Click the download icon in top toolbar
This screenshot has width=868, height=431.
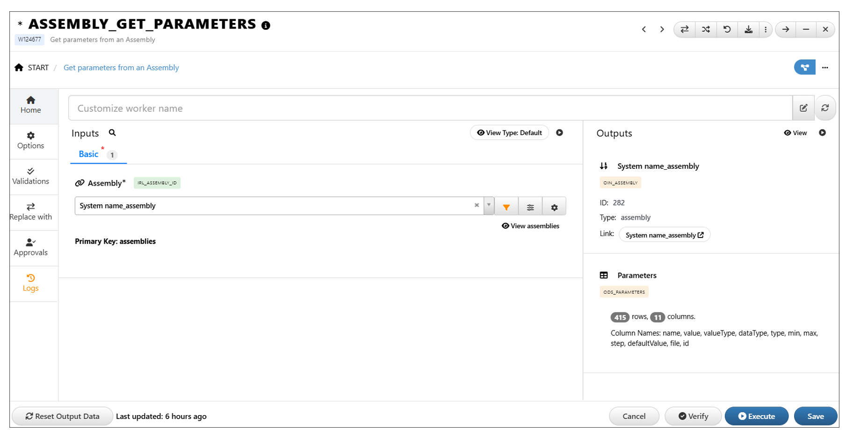pyautogui.click(x=748, y=29)
